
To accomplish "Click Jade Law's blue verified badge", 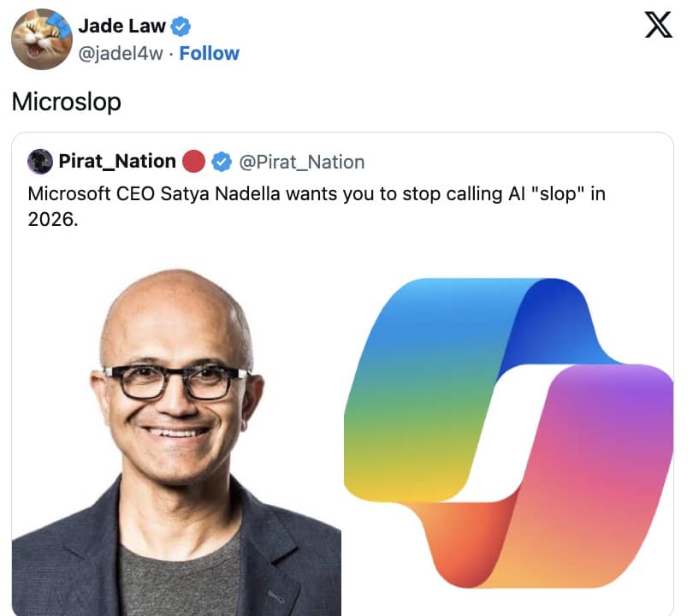I will click(181, 26).
